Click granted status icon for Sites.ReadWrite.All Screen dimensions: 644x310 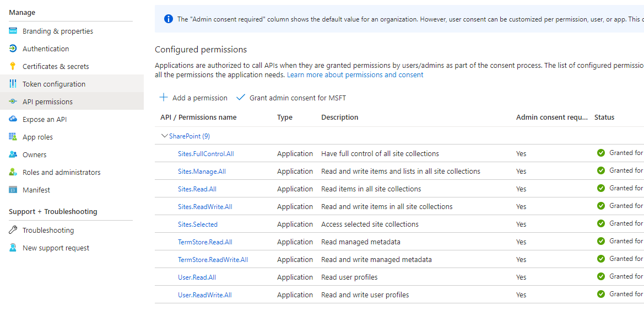pos(601,206)
